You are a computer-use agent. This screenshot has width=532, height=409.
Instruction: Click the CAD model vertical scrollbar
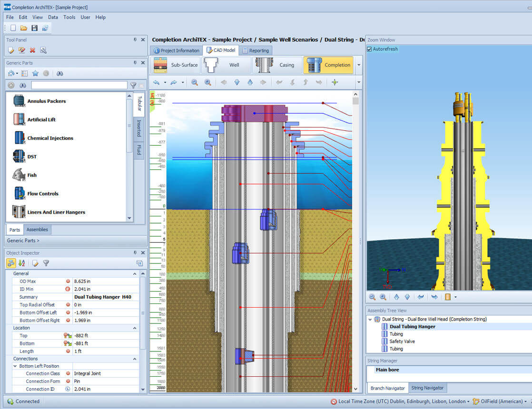tap(355, 238)
